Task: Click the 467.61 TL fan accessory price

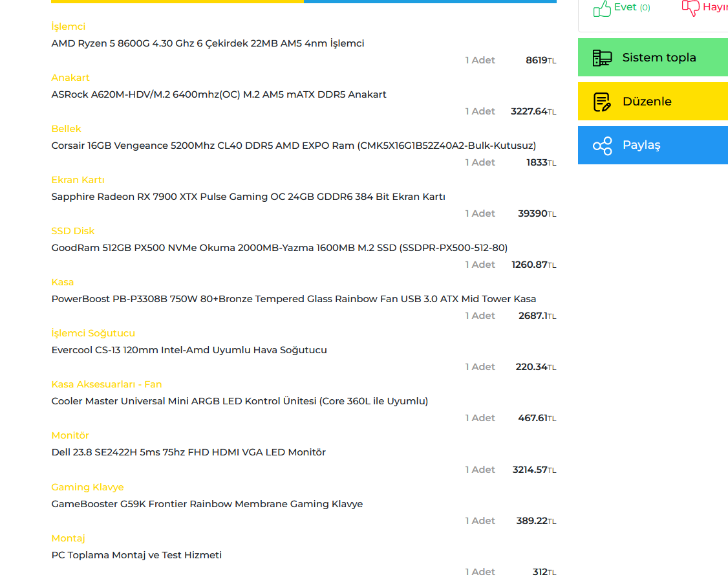Action: (x=537, y=418)
